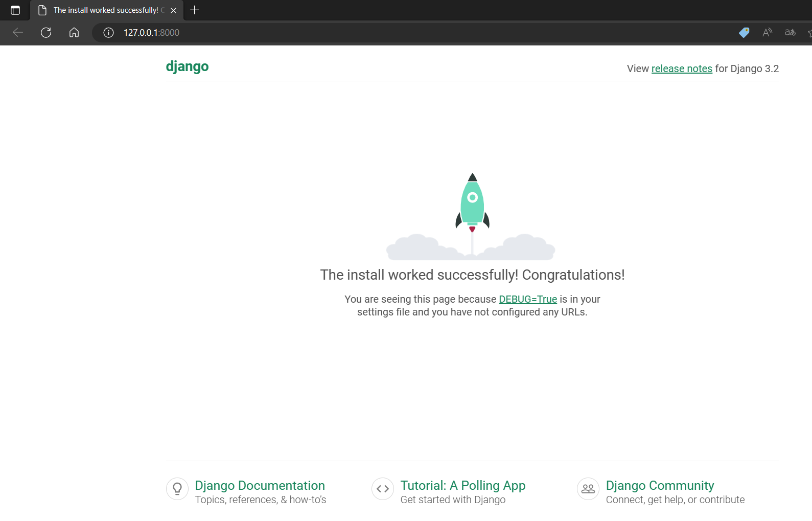812x521 pixels.
Task: Click the lightbulb documentation icon
Action: tap(177, 489)
